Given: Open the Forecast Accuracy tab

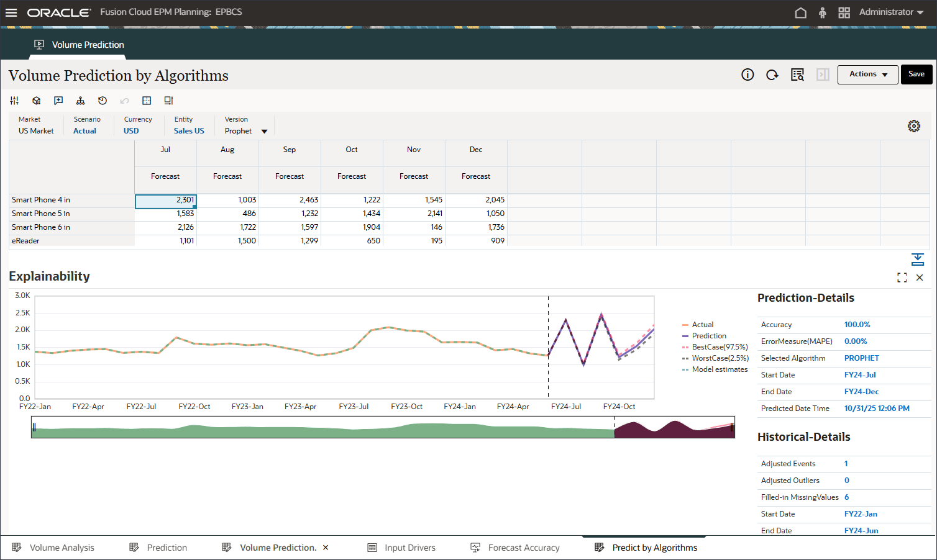Looking at the screenshot, I should coord(523,547).
